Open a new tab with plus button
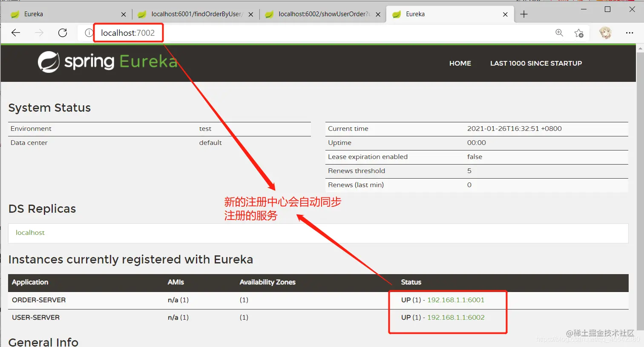This screenshot has height=347, width=644. (x=524, y=14)
